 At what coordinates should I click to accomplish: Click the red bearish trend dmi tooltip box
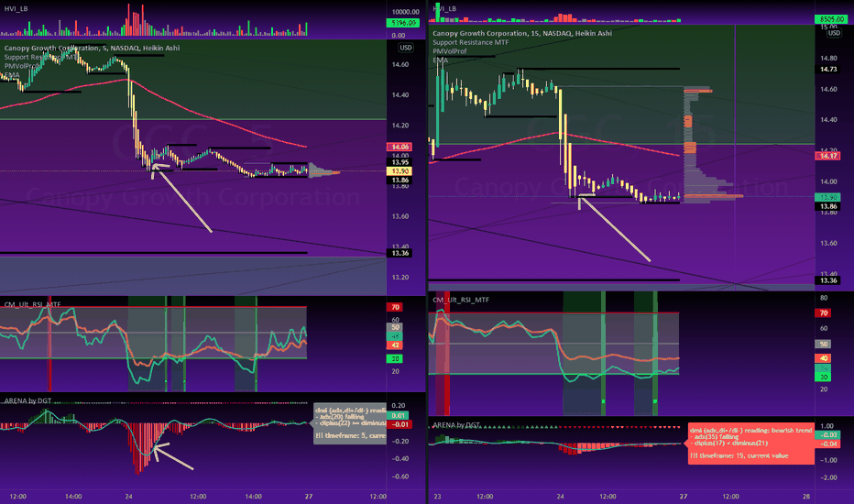(x=751, y=443)
